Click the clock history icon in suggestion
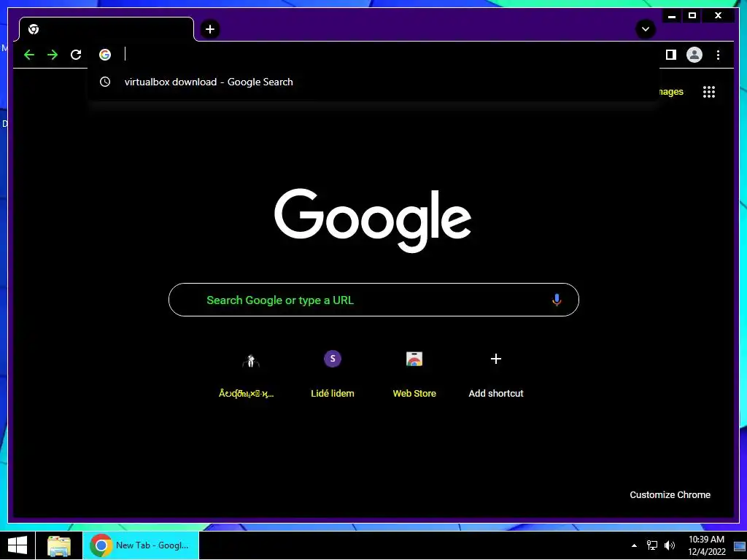The image size is (747, 560). pos(105,82)
